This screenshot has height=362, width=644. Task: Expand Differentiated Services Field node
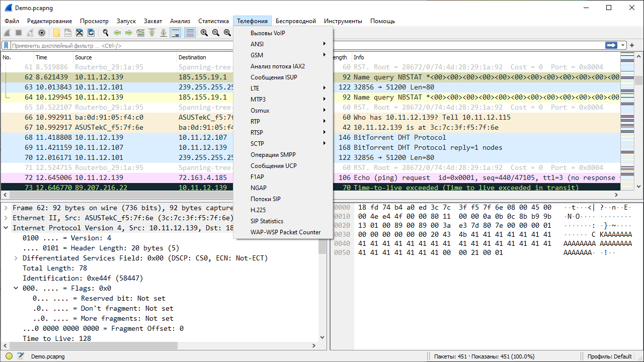(16, 258)
